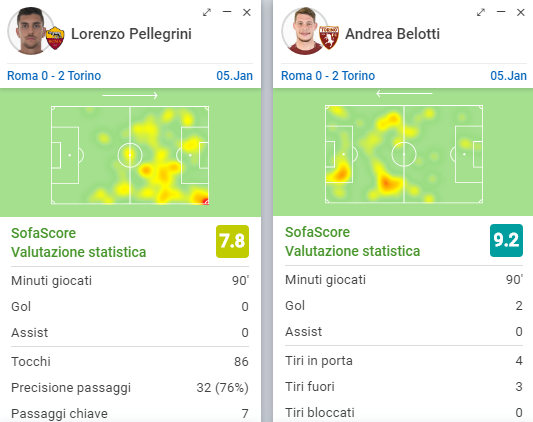Minimize the Lorenzo Pellegrini panel
Image resolution: width=533 pixels, height=422 pixels.
[x=227, y=12]
